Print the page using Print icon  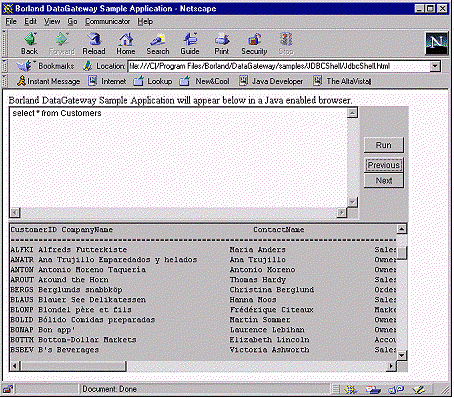[x=222, y=44]
